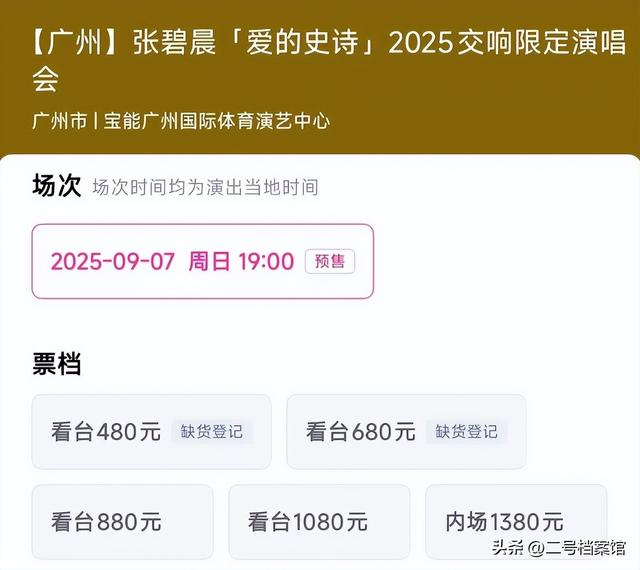Click 缺货登记 badge beside 看台480元
Image resolution: width=640 pixels, height=570 pixels.
coord(212,432)
